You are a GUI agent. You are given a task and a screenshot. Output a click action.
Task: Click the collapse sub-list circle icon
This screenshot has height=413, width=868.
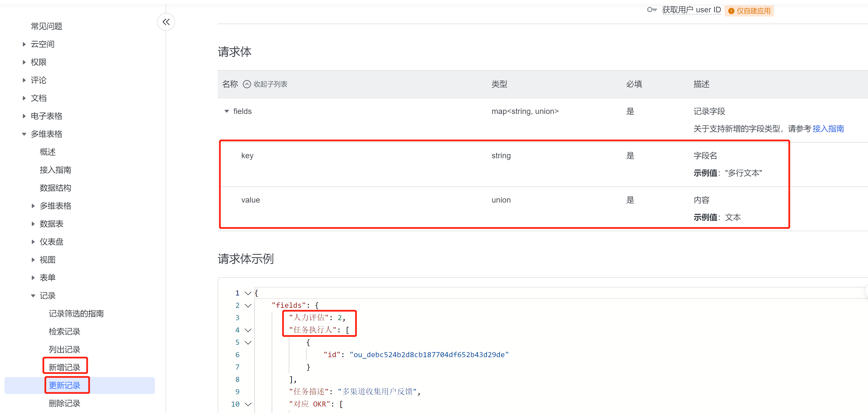coord(247,84)
